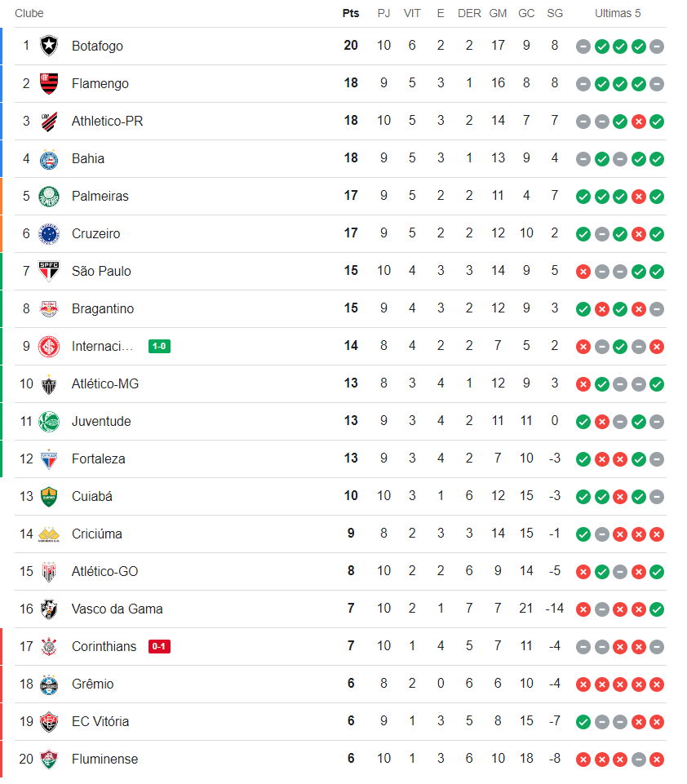Click the SG column header
The height and width of the screenshot is (784, 687).
[555, 13]
